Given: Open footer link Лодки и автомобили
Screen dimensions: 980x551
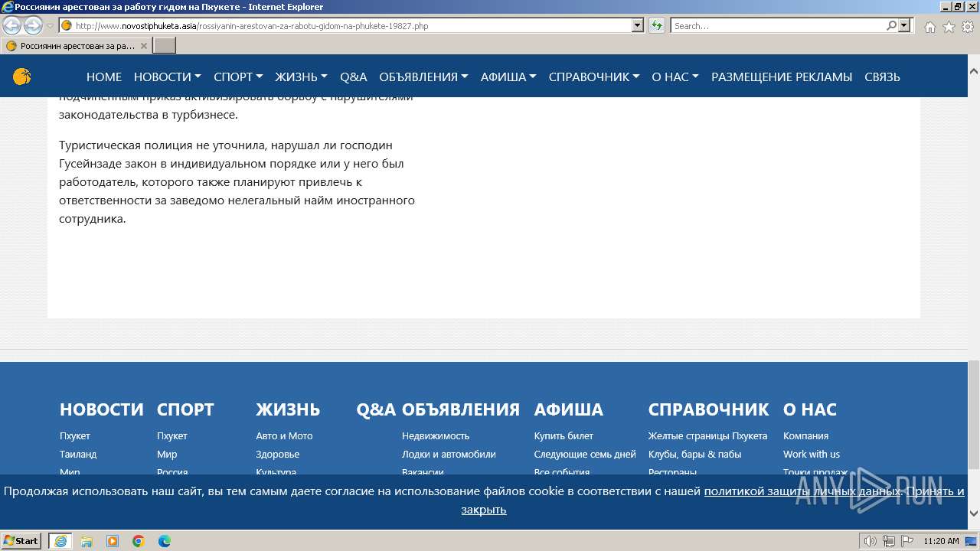Looking at the screenshot, I should click(x=449, y=454).
